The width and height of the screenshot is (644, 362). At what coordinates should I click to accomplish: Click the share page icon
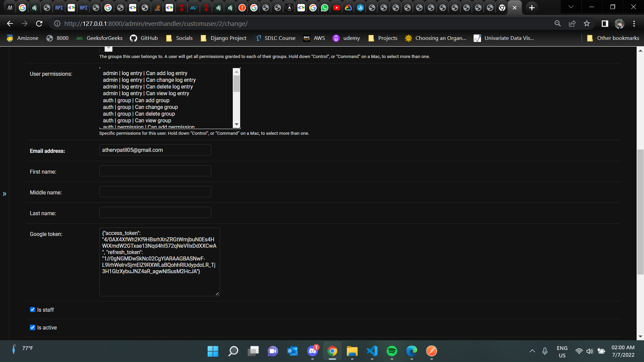point(572,23)
